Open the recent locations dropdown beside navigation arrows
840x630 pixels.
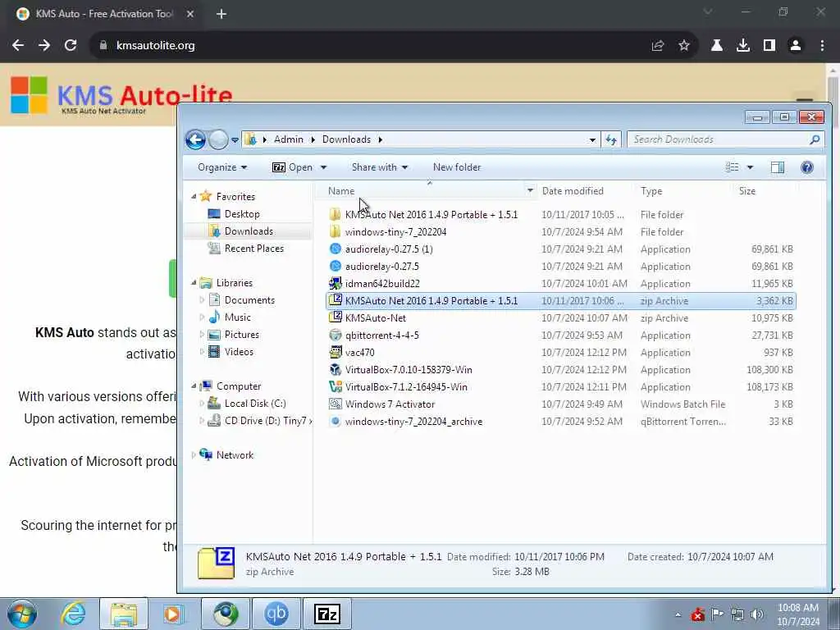(235, 140)
